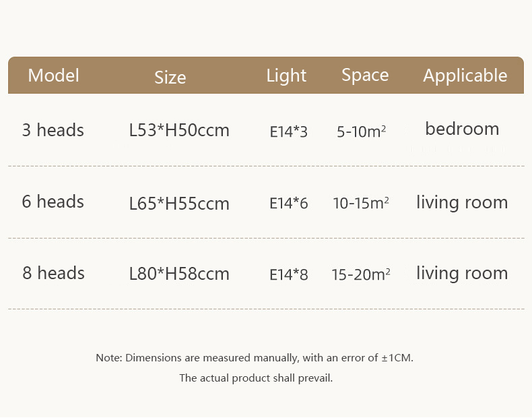Viewport: 532px width, 418px height.
Task: Click the Size column header
Action: tap(170, 77)
